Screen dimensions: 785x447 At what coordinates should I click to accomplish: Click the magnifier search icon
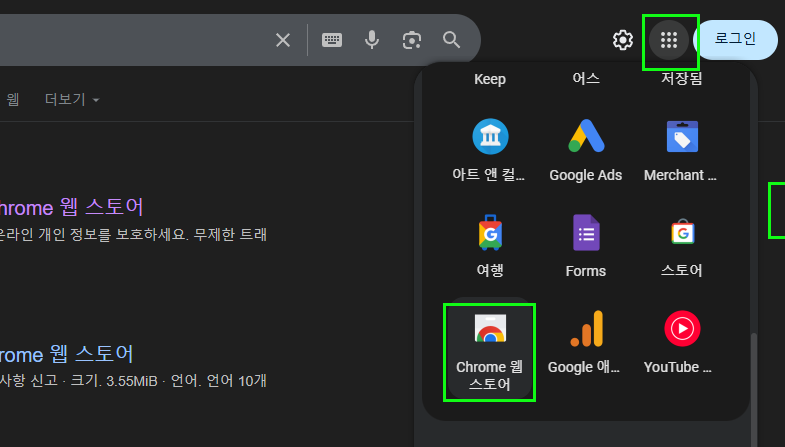point(451,40)
